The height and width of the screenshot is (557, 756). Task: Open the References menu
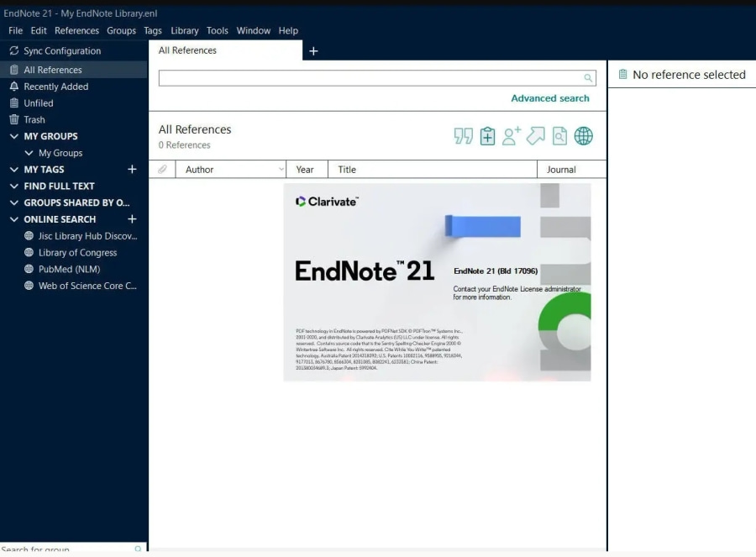click(x=76, y=30)
